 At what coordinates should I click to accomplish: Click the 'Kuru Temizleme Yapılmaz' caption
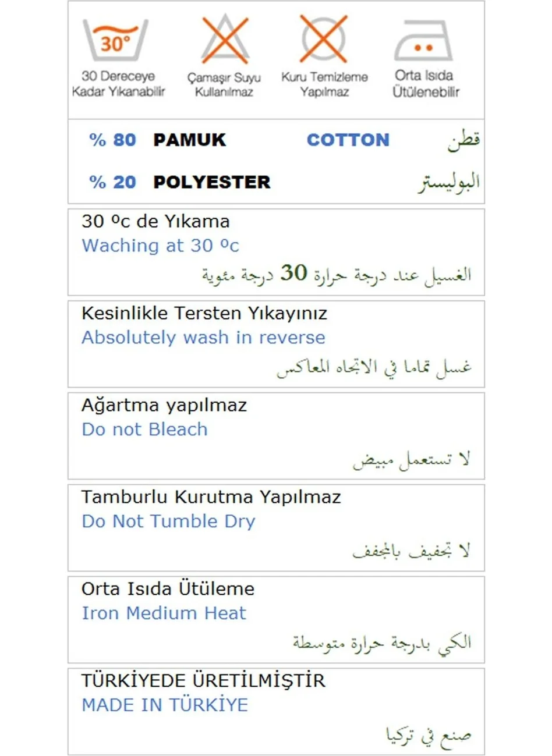click(324, 84)
